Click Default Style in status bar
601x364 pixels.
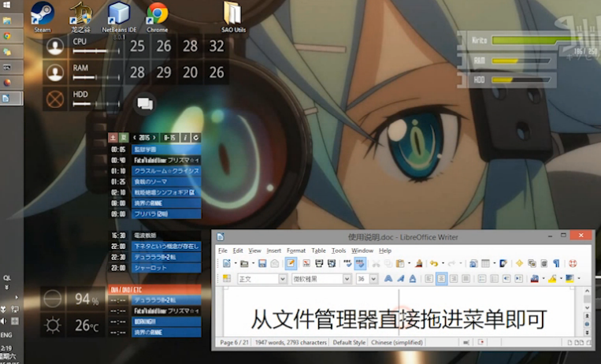tap(349, 343)
